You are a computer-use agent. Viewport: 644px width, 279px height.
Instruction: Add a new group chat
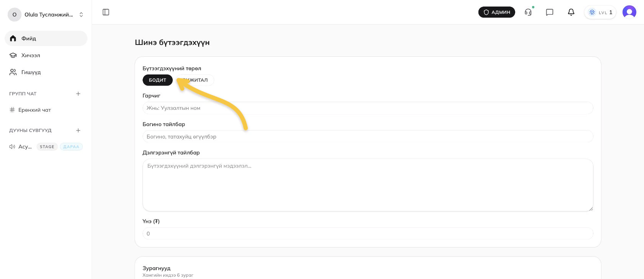click(x=78, y=94)
